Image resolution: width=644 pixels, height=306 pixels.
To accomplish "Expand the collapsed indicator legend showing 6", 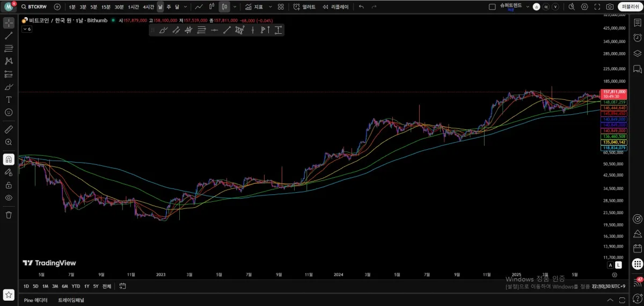I will coord(27,29).
